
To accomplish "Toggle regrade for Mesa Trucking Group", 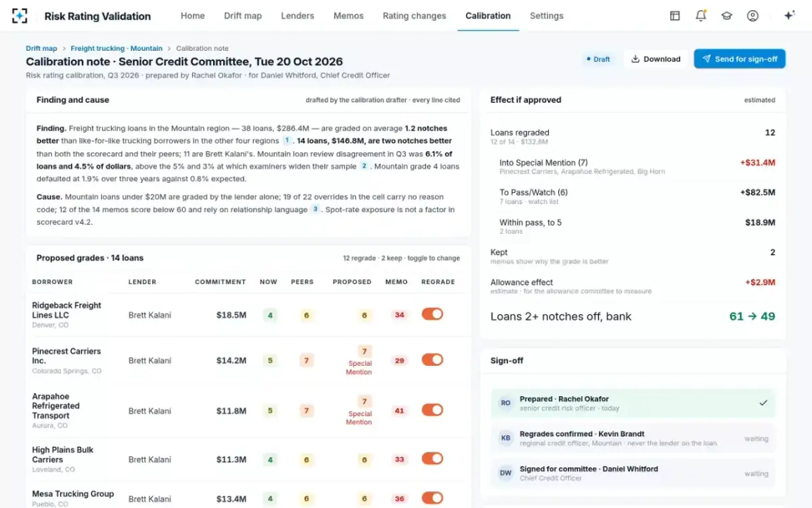I will point(432,498).
